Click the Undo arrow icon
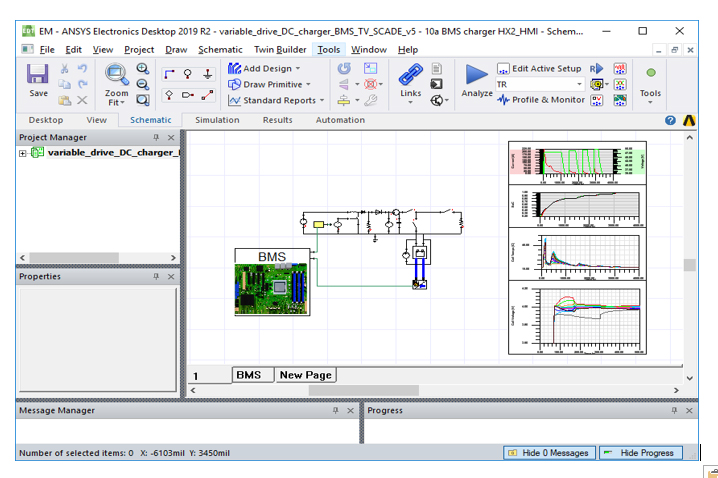 pyautogui.click(x=83, y=69)
